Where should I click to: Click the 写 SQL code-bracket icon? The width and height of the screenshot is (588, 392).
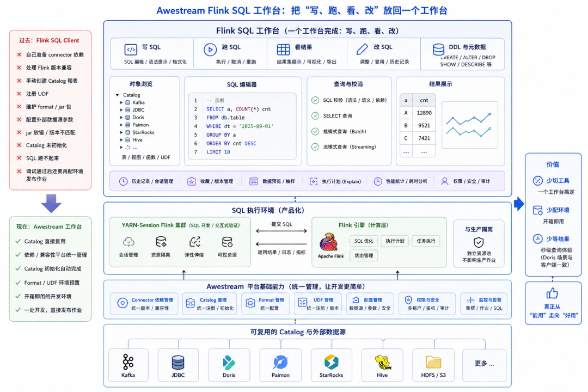click(131, 50)
